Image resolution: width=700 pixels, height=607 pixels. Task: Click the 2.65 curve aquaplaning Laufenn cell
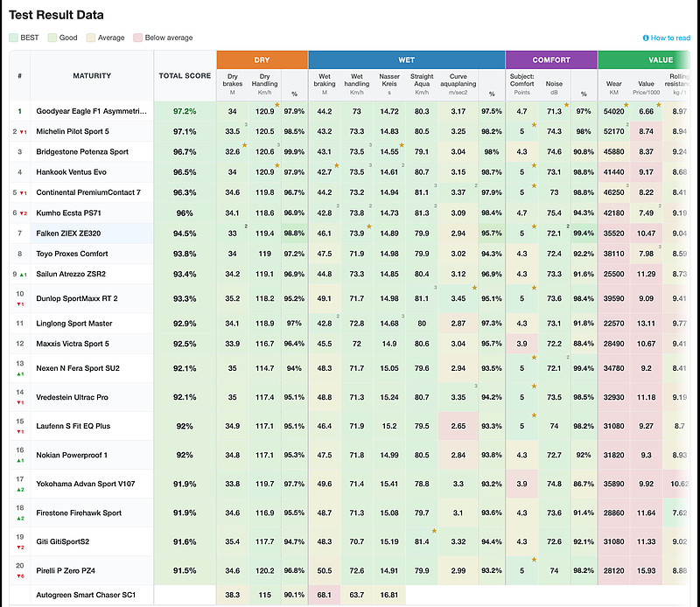[x=458, y=426]
